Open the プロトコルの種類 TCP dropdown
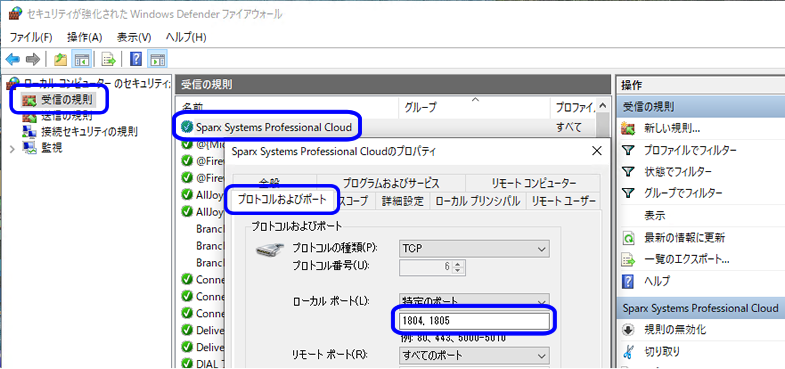 [x=474, y=248]
